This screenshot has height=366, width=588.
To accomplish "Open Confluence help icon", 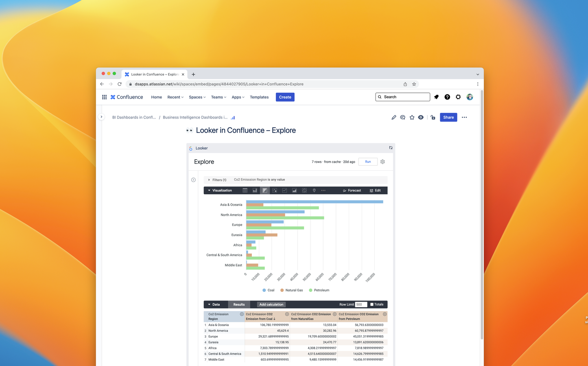I will pos(447,97).
